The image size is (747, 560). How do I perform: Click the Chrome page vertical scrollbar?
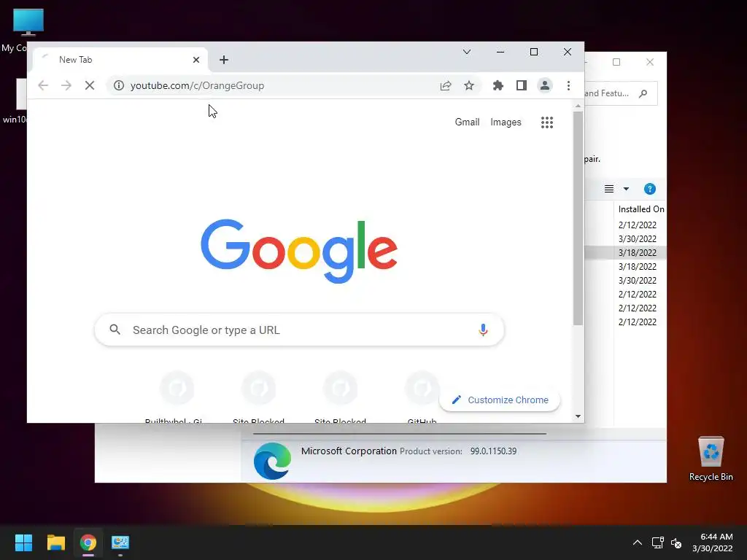[x=578, y=219]
